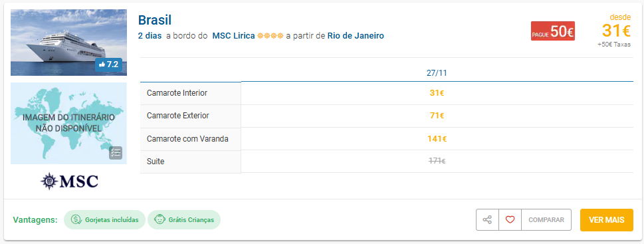644x244 pixels.
Task: Select Camarote com Varanda price 141€
Action: pyautogui.click(x=437, y=139)
